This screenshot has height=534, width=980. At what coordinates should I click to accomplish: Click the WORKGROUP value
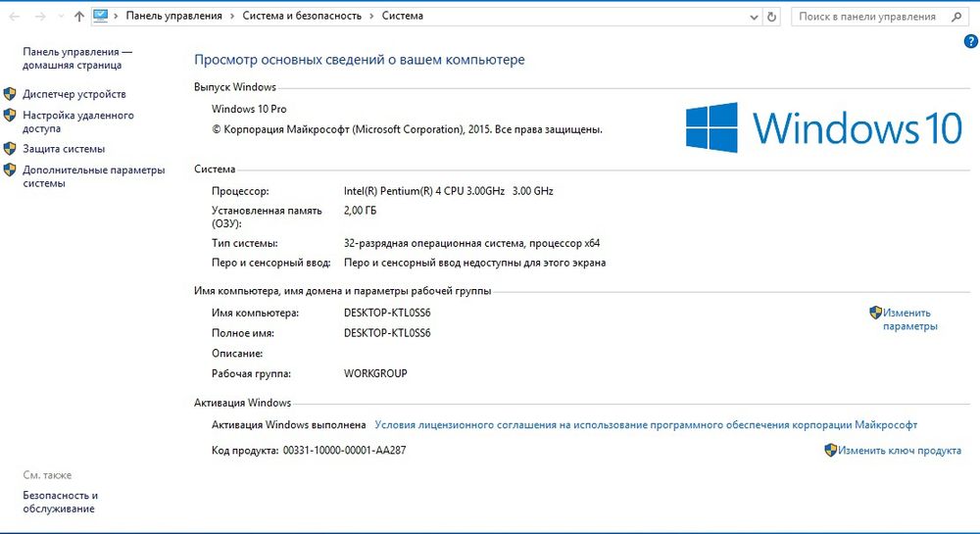click(375, 373)
